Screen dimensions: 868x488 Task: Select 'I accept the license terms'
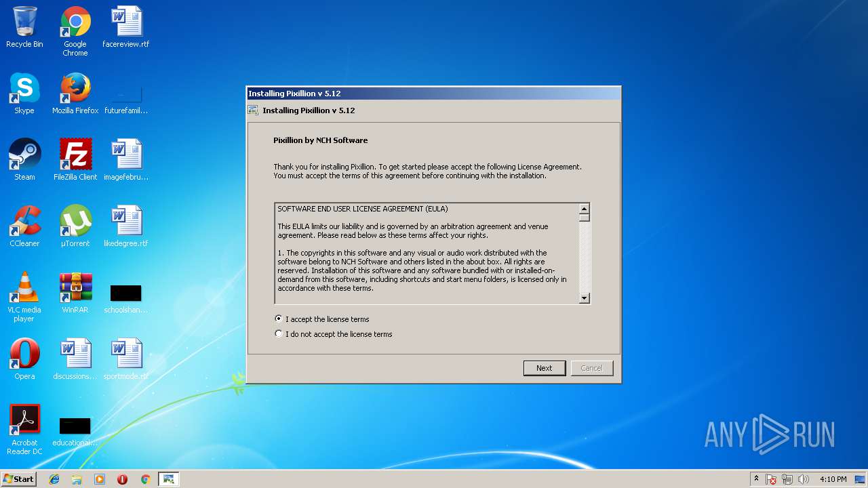click(x=322, y=319)
